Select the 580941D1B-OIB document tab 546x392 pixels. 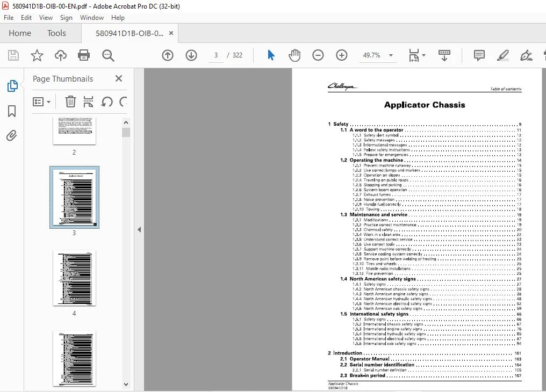(x=129, y=33)
